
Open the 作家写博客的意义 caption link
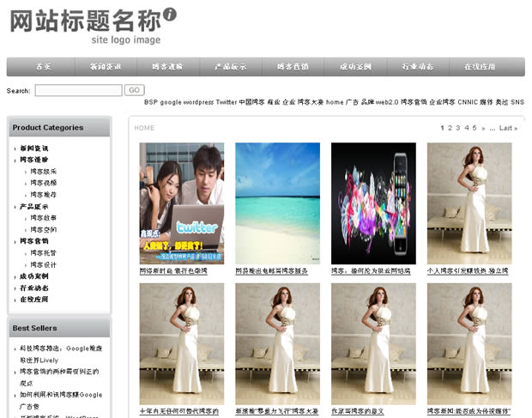(358, 411)
